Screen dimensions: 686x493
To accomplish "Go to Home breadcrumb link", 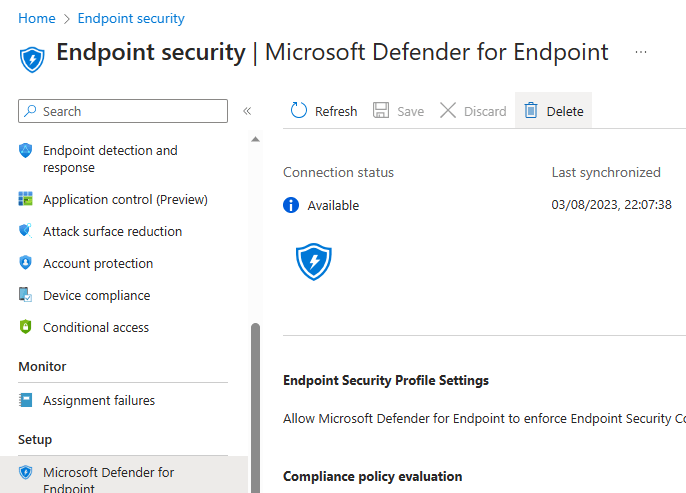I will tap(37, 18).
